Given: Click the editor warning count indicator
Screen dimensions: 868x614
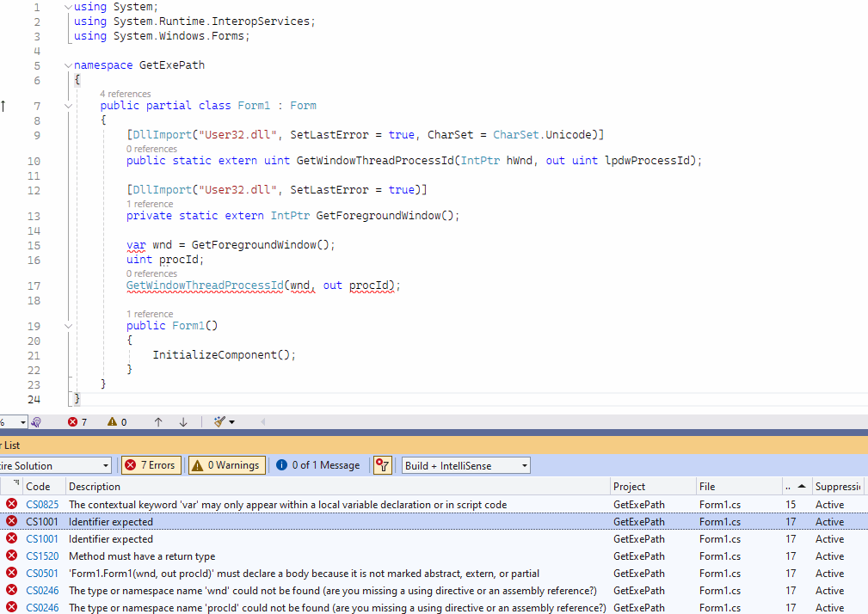Looking at the screenshot, I should point(117,422).
